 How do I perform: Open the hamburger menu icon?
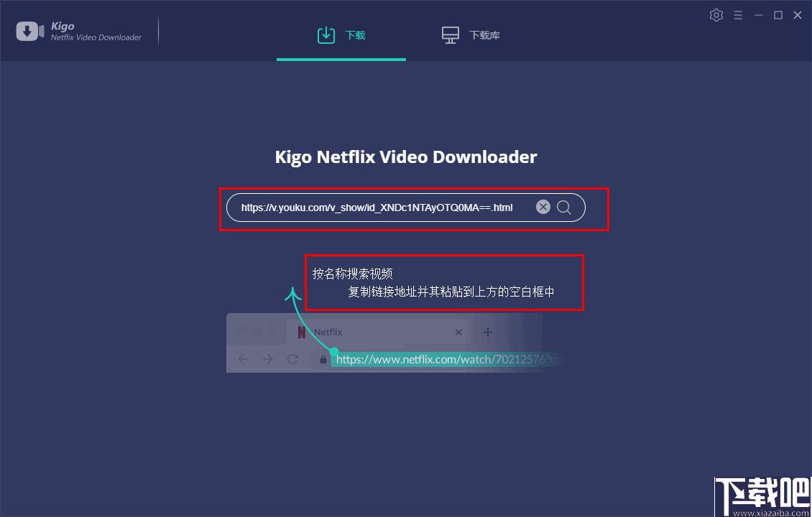pyautogui.click(x=738, y=15)
